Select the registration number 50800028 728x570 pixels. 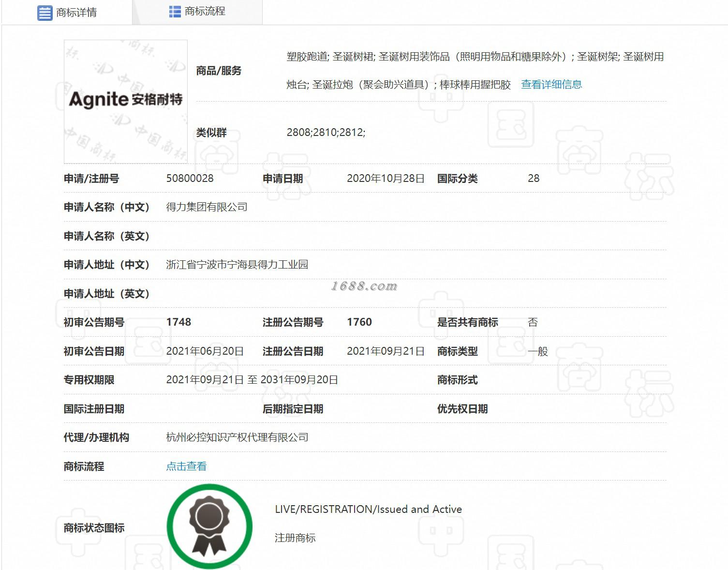coord(190,179)
